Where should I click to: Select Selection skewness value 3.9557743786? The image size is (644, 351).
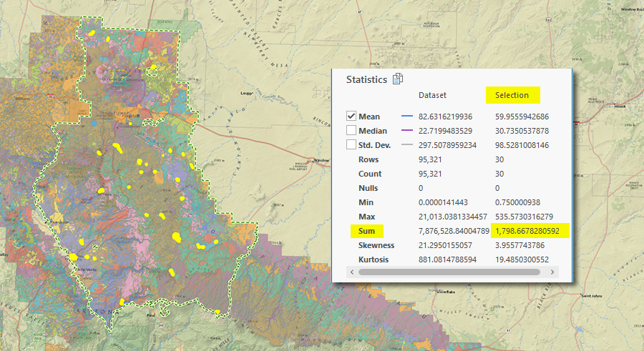[519, 245]
